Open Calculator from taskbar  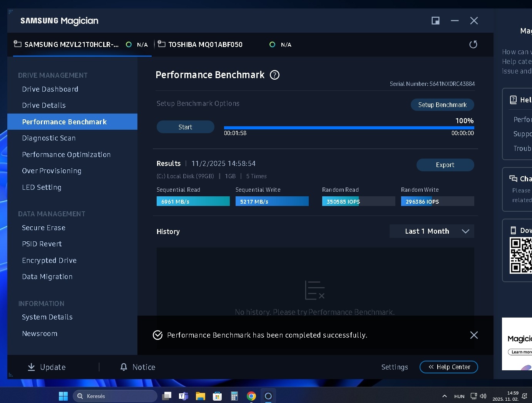[x=234, y=396]
